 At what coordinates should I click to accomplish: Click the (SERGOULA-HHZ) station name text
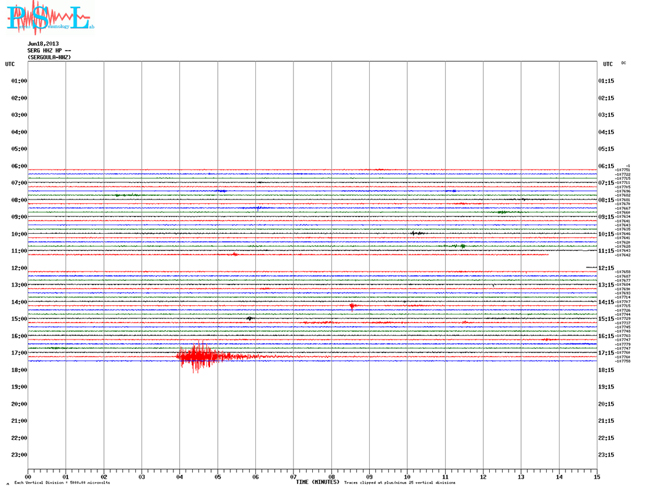pyautogui.click(x=49, y=58)
